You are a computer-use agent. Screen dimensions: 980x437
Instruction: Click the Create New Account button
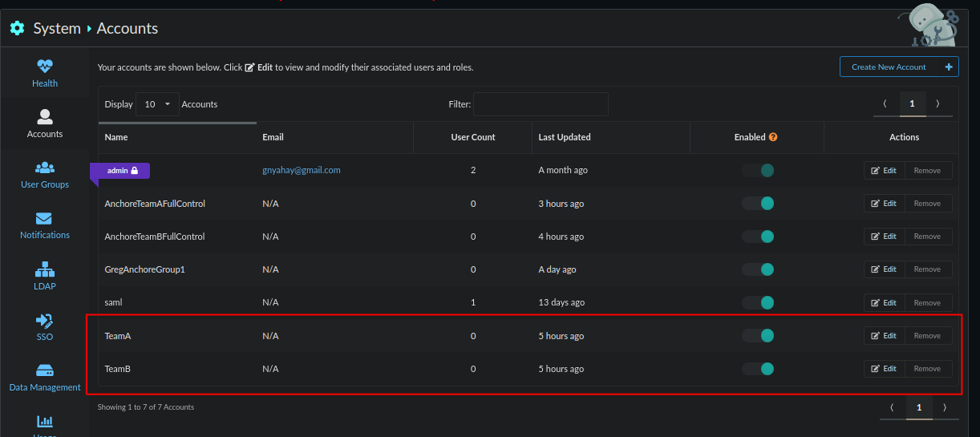point(898,67)
